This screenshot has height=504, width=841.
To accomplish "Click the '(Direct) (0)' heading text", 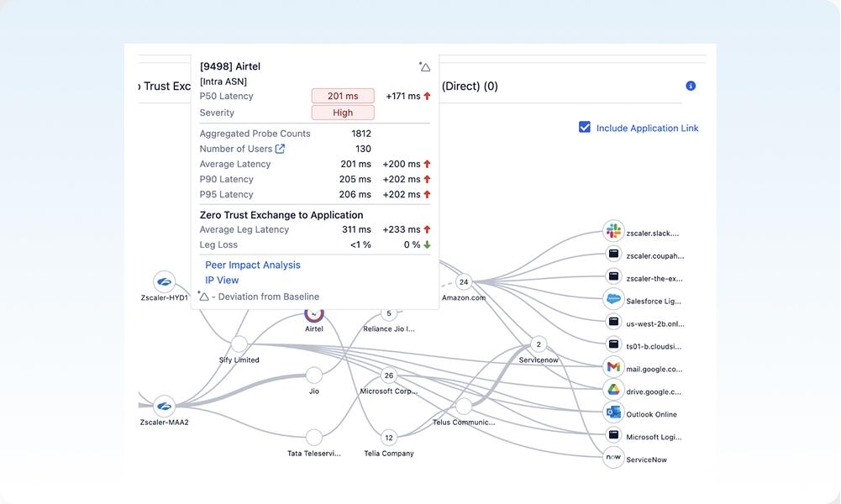I will click(470, 86).
